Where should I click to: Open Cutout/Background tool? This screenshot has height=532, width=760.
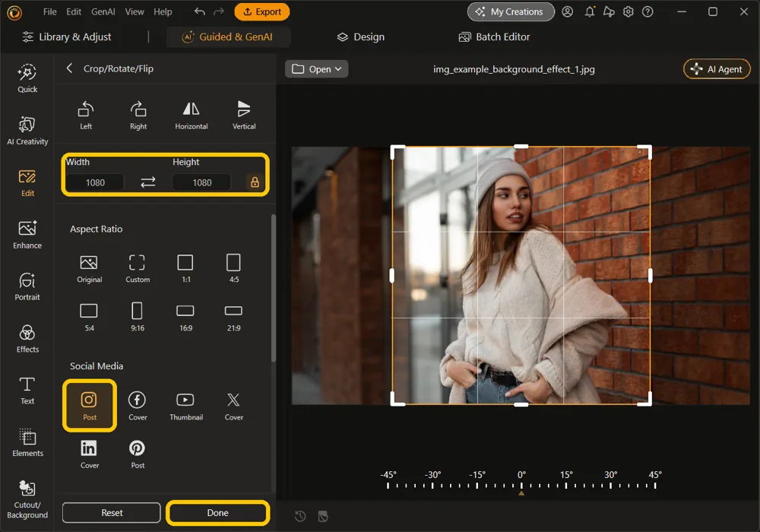coord(27,499)
